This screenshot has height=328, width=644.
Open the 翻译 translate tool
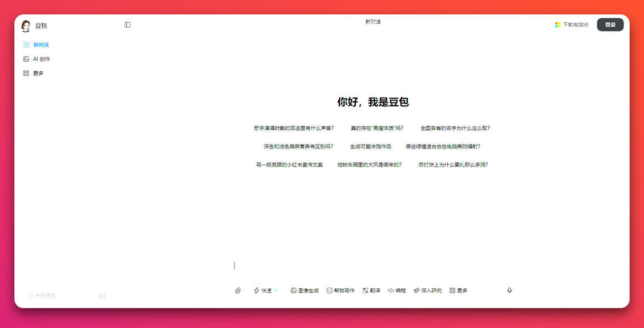[370, 290]
